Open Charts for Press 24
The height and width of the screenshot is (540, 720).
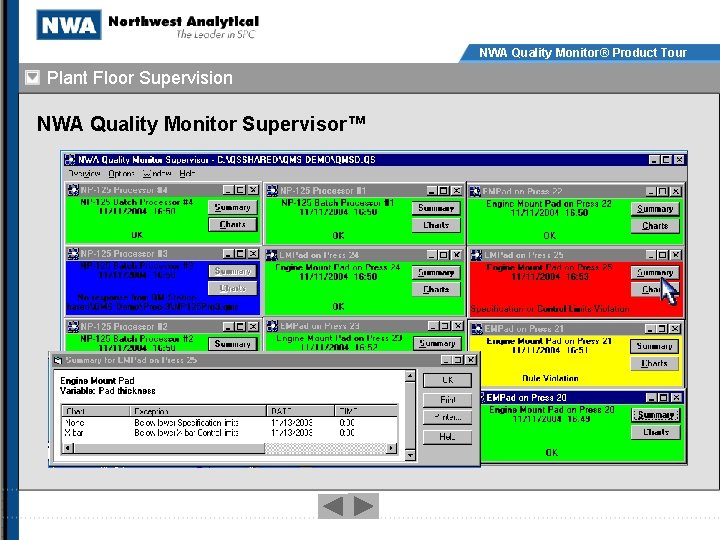436,289
